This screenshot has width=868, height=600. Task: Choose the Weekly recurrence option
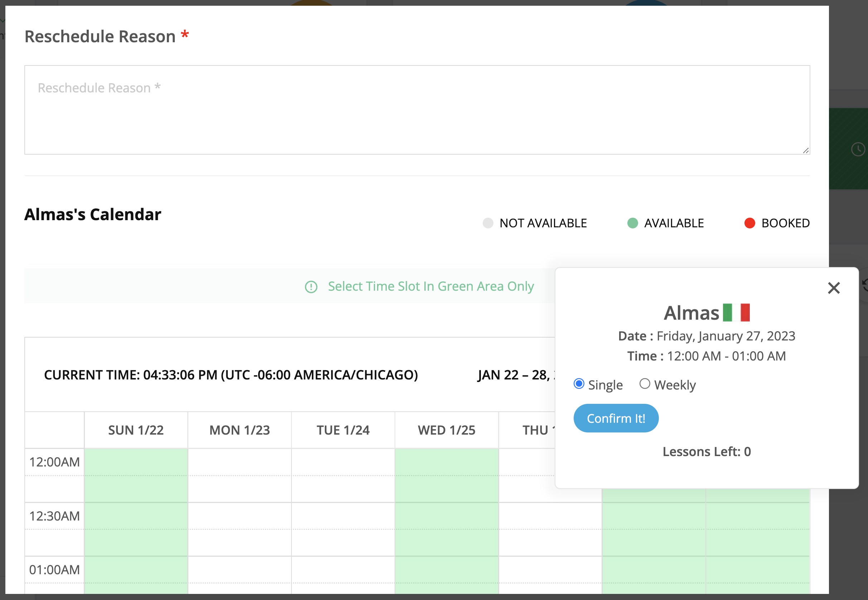[x=645, y=384]
